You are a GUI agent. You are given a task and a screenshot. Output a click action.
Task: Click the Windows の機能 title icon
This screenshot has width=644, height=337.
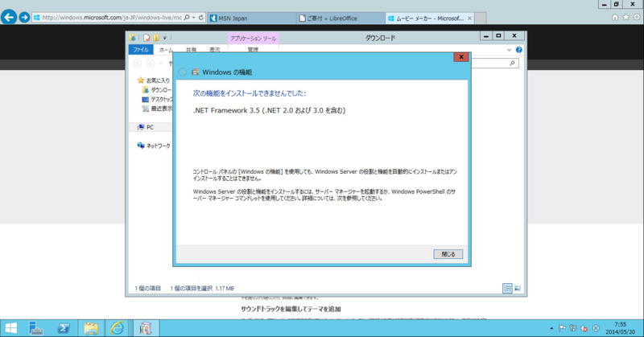tap(195, 72)
